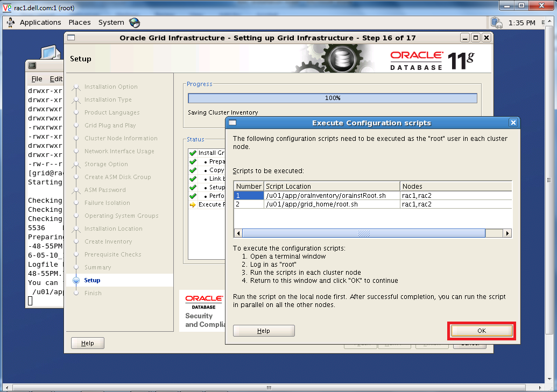The image size is (557, 392).
Task: Close the Execute Configuration scripts dialog
Action: point(513,123)
